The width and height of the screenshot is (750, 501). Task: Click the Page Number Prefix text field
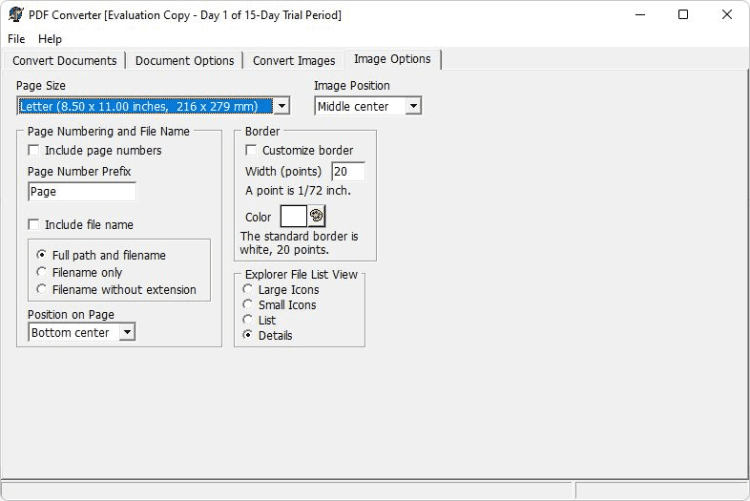point(82,191)
